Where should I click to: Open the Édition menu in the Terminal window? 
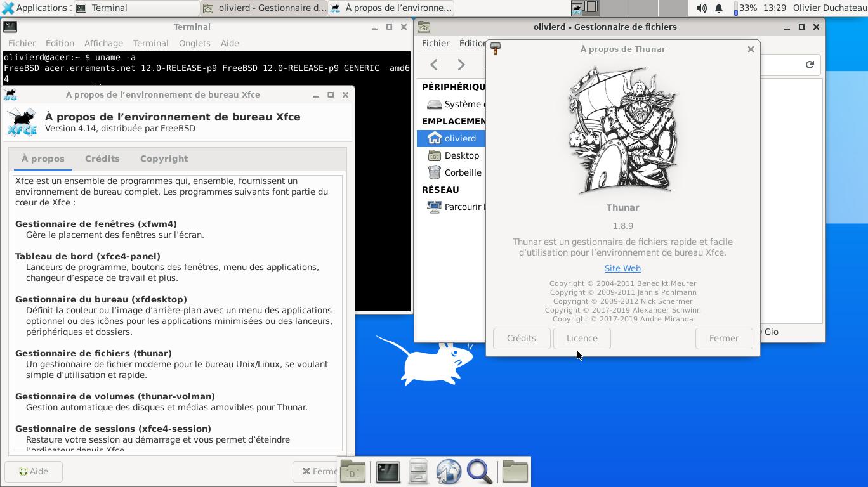(x=60, y=43)
